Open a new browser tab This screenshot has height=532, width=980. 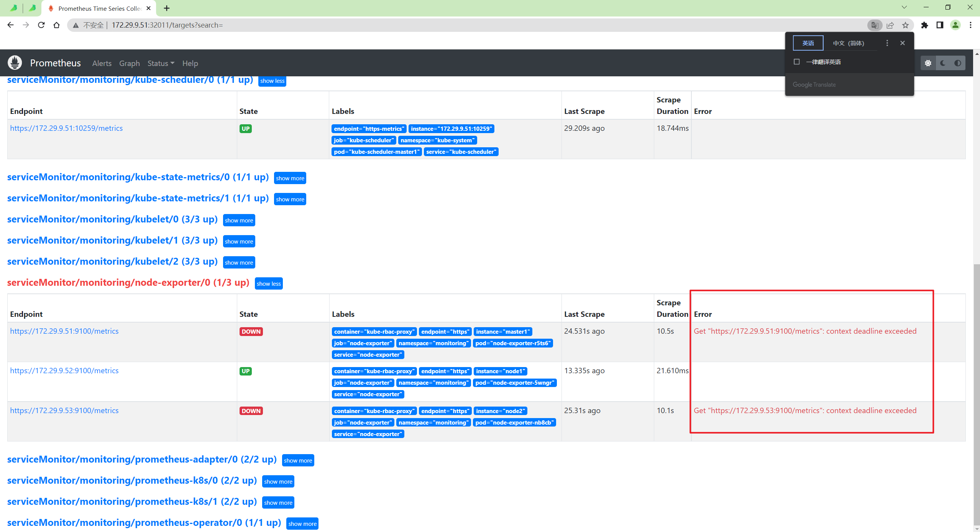coord(167,8)
